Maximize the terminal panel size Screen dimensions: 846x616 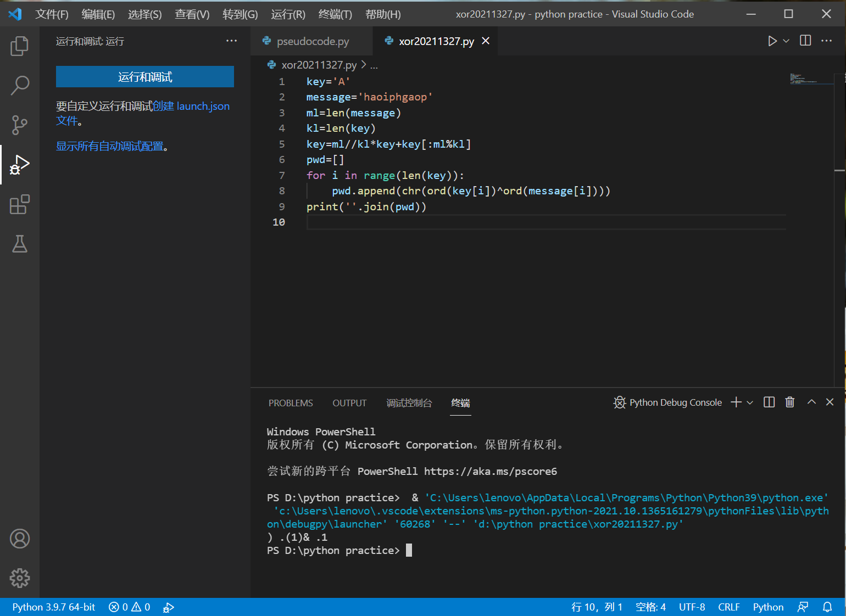pyautogui.click(x=811, y=402)
